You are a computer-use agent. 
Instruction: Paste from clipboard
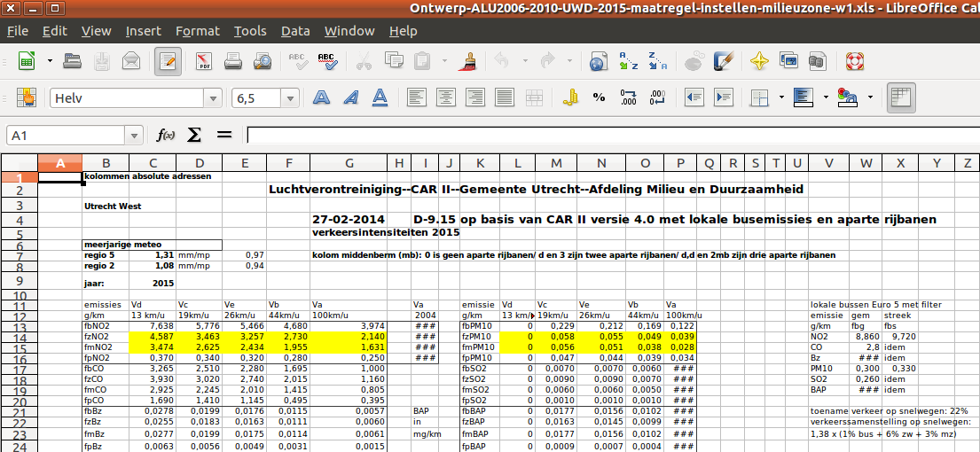point(423,61)
